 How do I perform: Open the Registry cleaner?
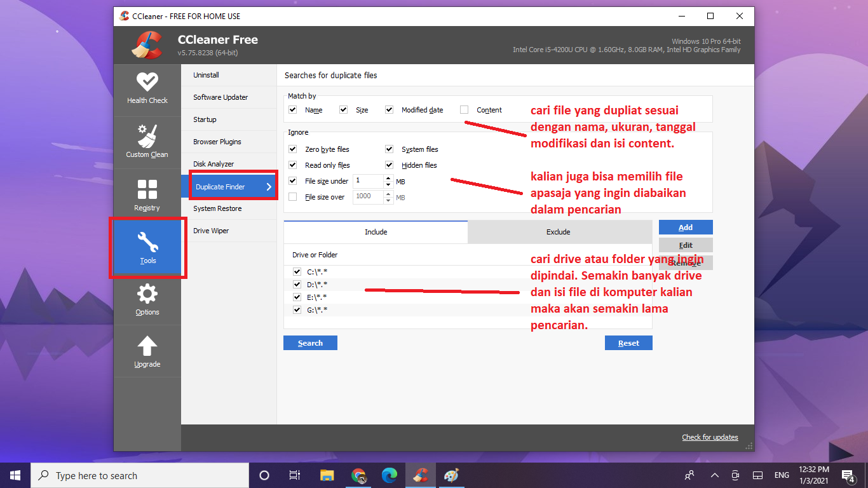(x=147, y=194)
